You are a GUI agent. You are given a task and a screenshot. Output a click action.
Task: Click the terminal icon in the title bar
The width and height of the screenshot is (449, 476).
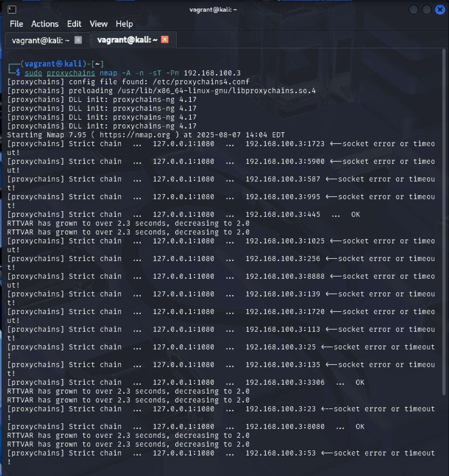coord(12,10)
